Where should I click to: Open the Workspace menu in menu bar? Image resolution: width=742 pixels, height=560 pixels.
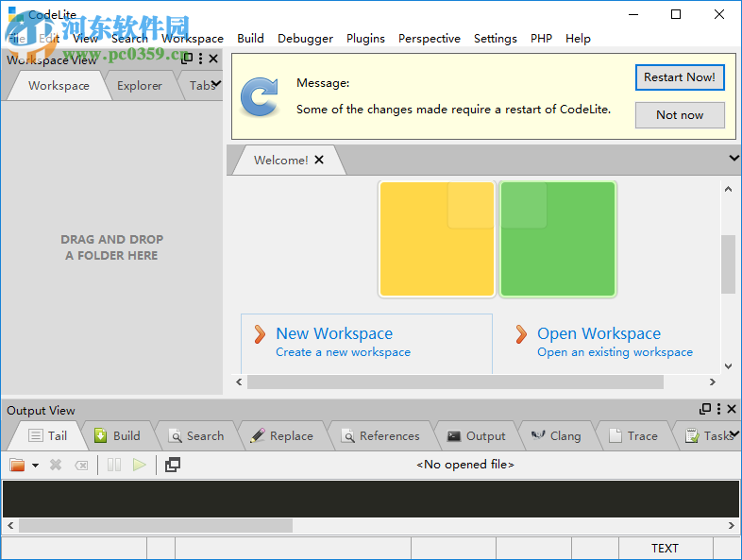[x=193, y=39]
